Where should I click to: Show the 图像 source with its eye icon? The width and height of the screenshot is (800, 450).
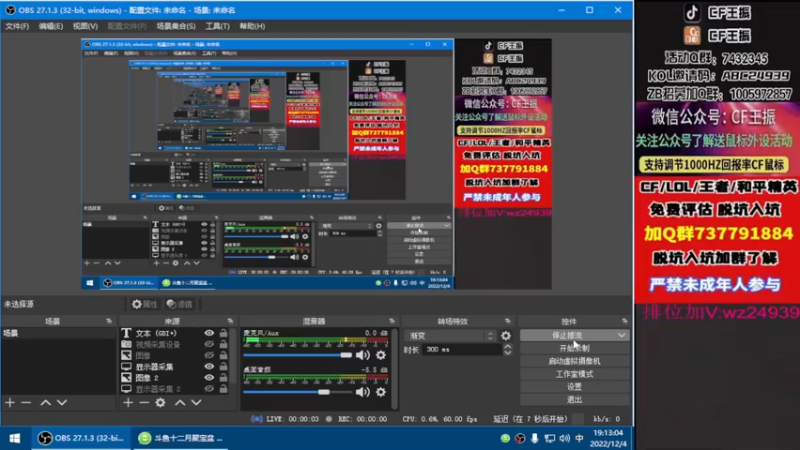209,356
